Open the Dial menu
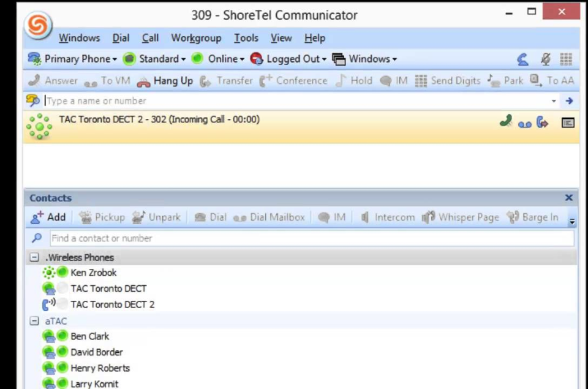 121,38
